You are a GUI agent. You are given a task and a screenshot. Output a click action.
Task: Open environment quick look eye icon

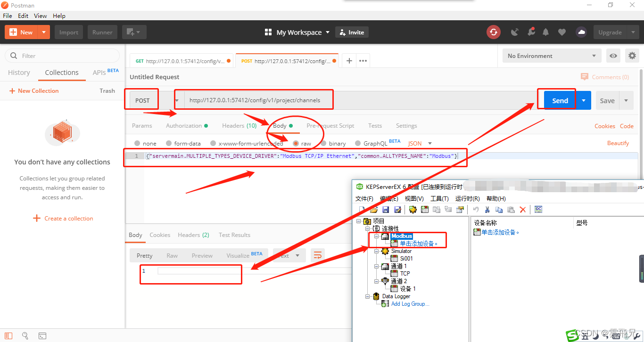coord(613,56)
